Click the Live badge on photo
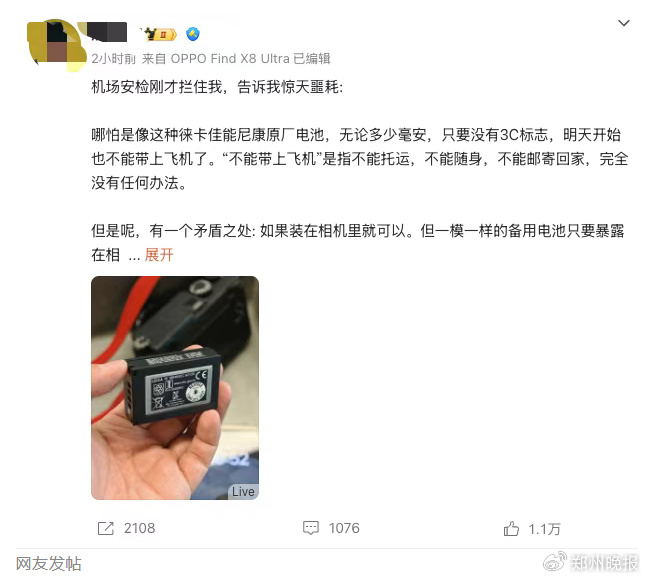Image resolution: width=646 pixels, height=579 pixels. 243,491
